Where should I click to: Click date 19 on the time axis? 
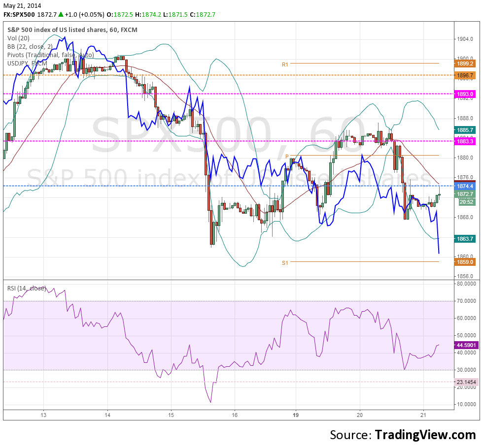tap(295, 415)
